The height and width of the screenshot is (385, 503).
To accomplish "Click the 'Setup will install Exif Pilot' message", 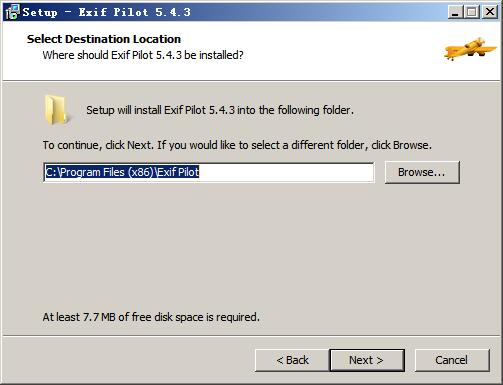I will click(220, 110).
